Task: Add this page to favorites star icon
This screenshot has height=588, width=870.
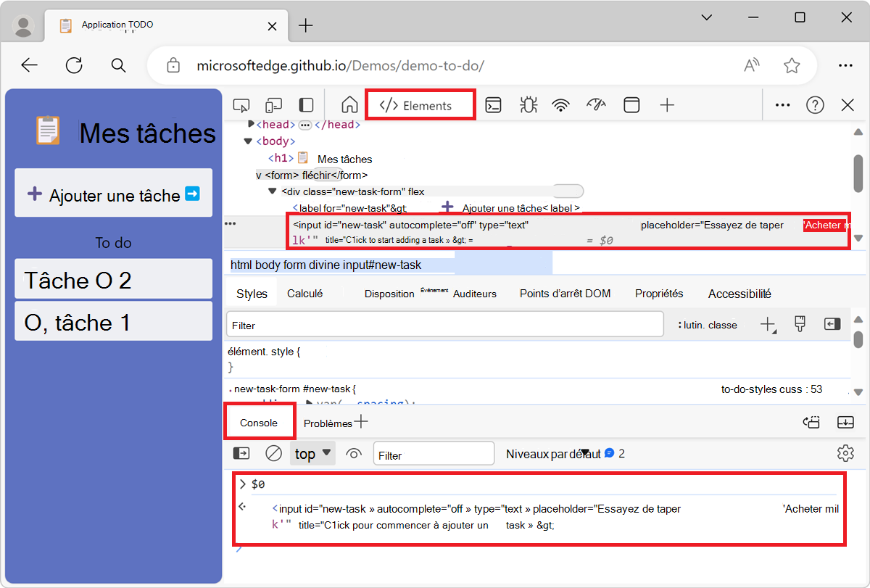Action: coord(792,65)
